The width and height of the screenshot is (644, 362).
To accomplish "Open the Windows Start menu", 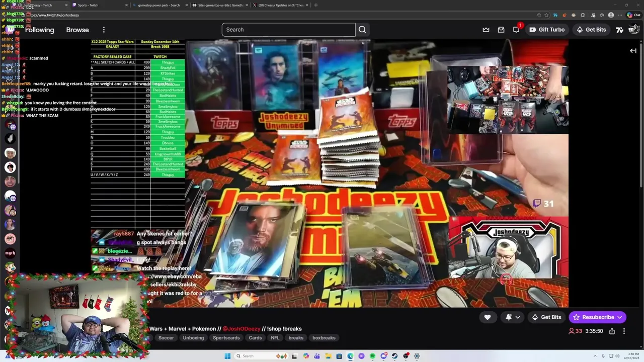I will [227, 356].
